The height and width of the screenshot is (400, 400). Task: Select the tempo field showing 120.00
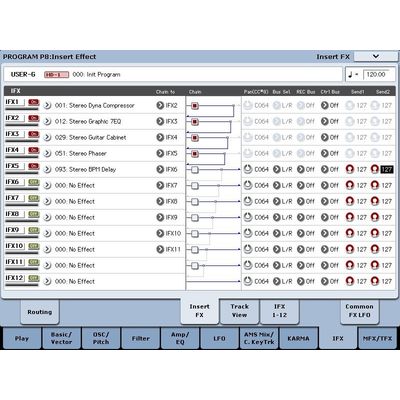pyautogui.click(x=378, y=74)
